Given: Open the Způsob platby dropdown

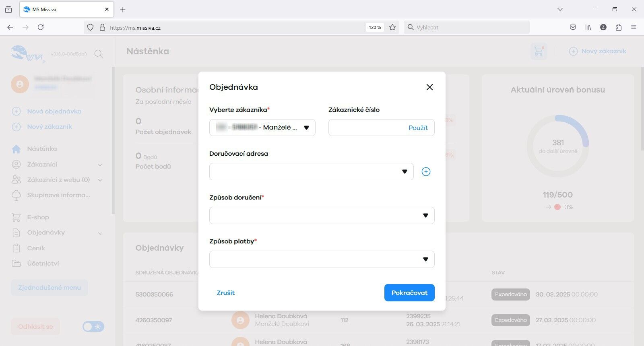Looking at the screenshot, I should [x=322, y=259].
